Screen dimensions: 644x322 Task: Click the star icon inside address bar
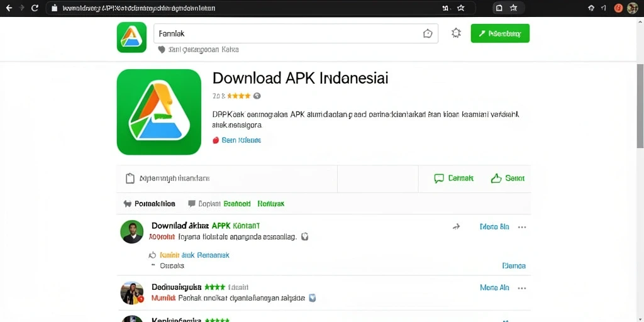click(x=460, y=8)
